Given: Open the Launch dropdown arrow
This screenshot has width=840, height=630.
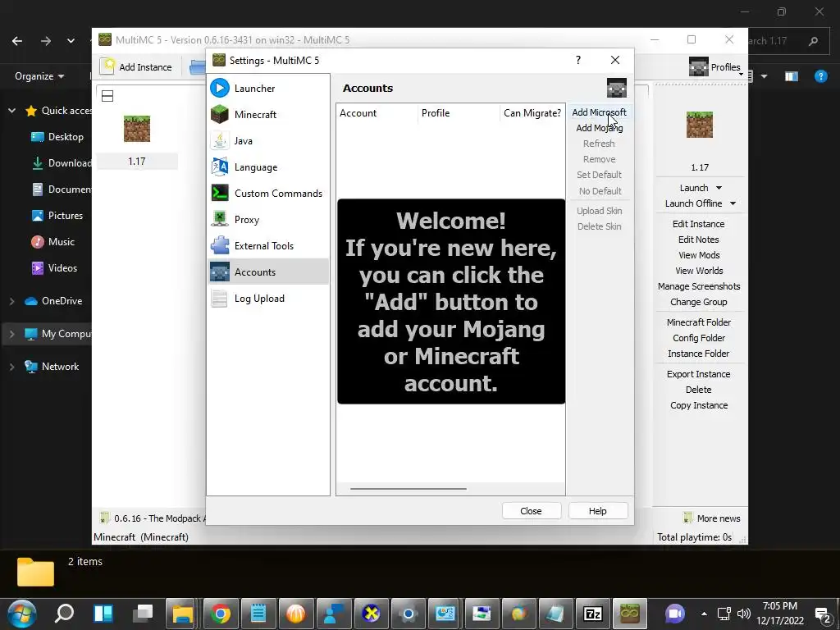Looking at the screenshot, I should pyautogui.click(x=719, y=188).
